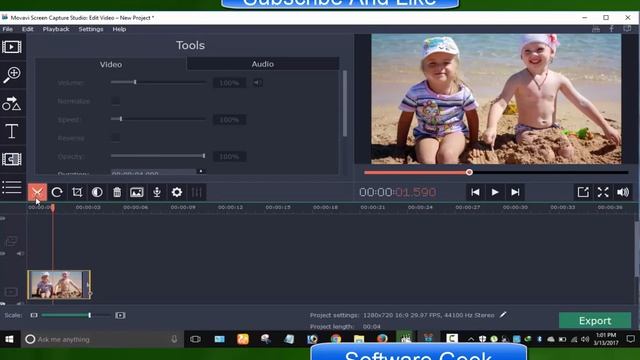Click the Opacity 100% value field
The height and width of the screenshot is (360, 640).
pos(229,157)
